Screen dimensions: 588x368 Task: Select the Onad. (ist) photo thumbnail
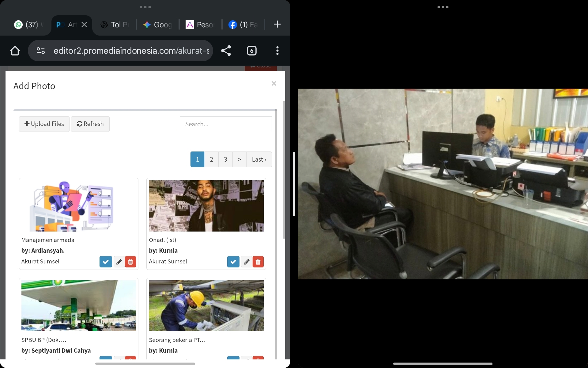206,206
